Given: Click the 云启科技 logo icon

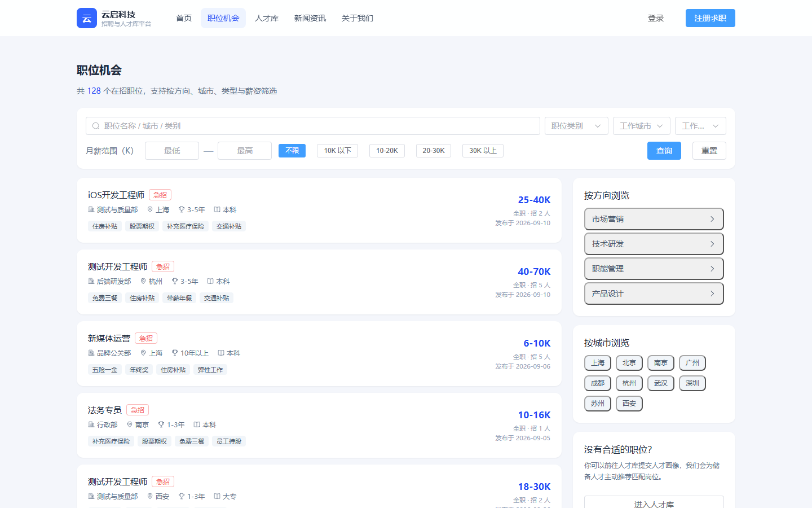Looking at the screenshot, I should point(87,18).
